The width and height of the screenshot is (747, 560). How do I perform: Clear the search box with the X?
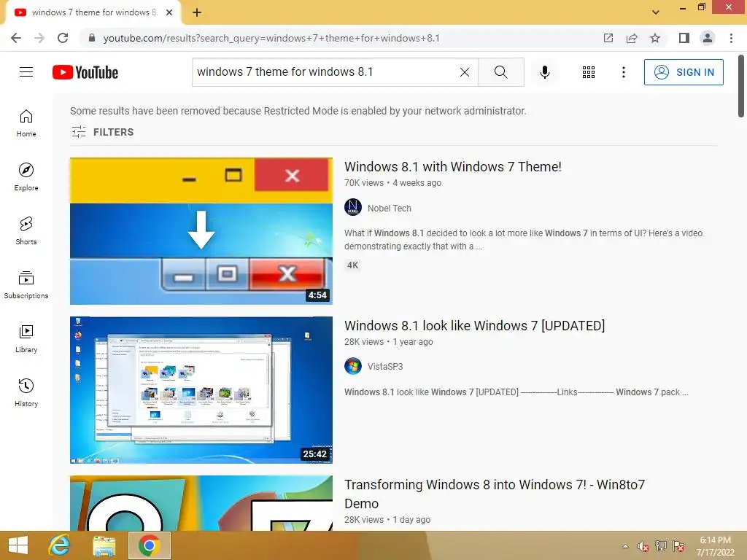click(x=465, y=72)
